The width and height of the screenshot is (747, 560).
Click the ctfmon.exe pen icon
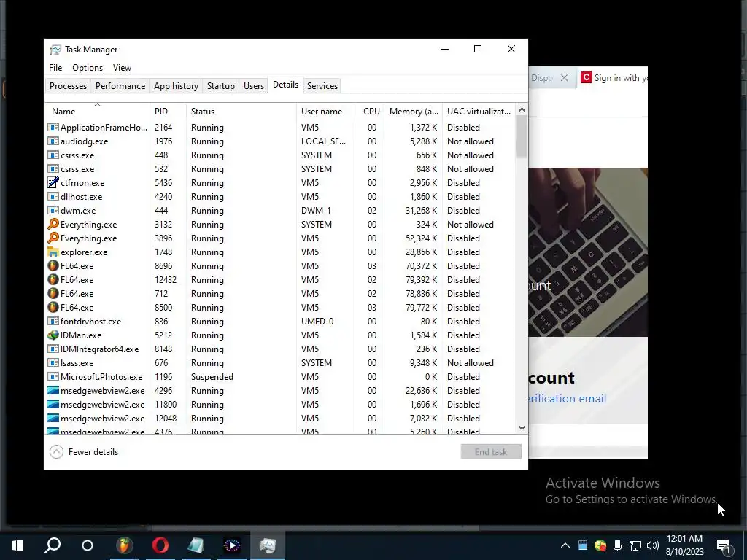pyautogui.click(x=53, y=183)
